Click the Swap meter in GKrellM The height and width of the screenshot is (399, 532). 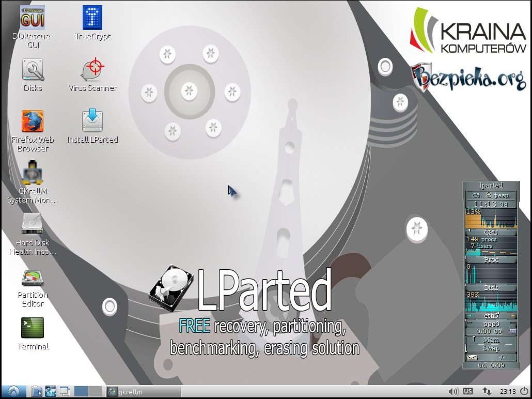pos(491,348)
